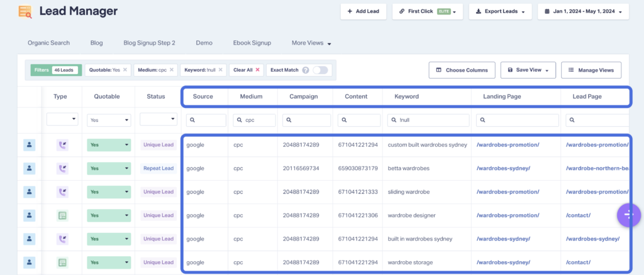Open the Export Leads dropdown
Image resolution: width=644 pixels, height=275 pixels.
[500, 11]
